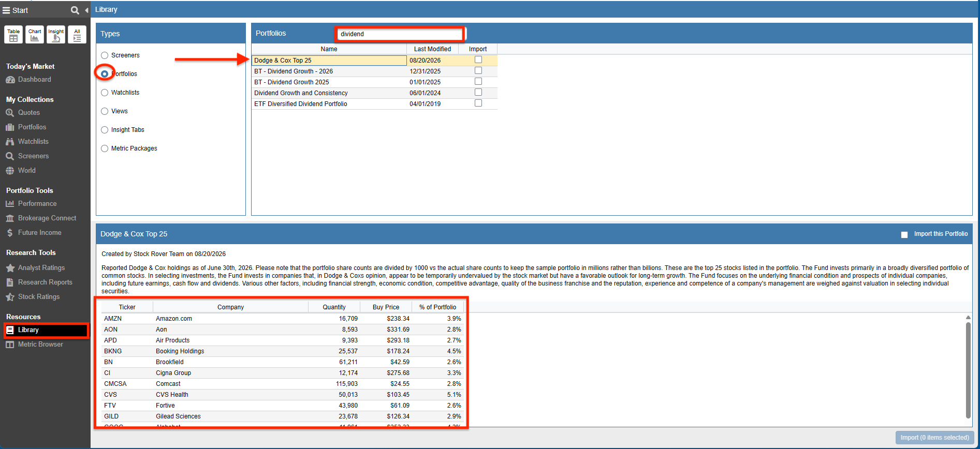
Task: Sort holdings by Company column header
Action: (230, 307)
